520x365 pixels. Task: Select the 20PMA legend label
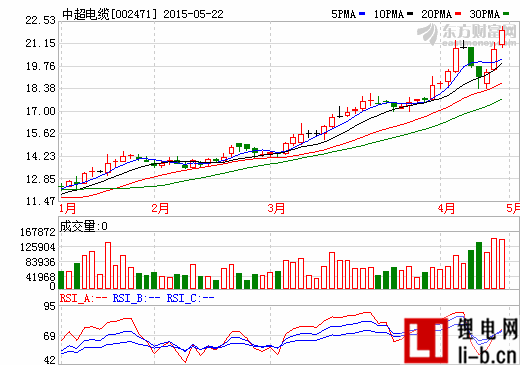[x=437, y=14]
